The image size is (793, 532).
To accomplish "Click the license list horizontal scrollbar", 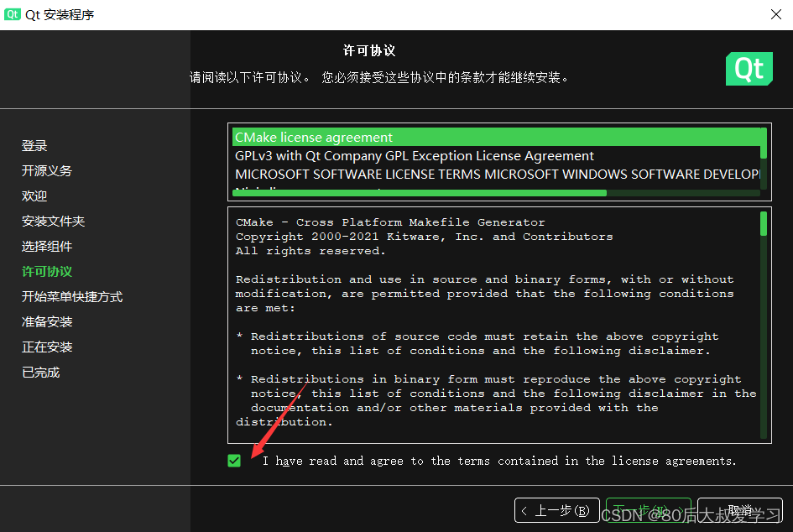I will click(420, 193).
